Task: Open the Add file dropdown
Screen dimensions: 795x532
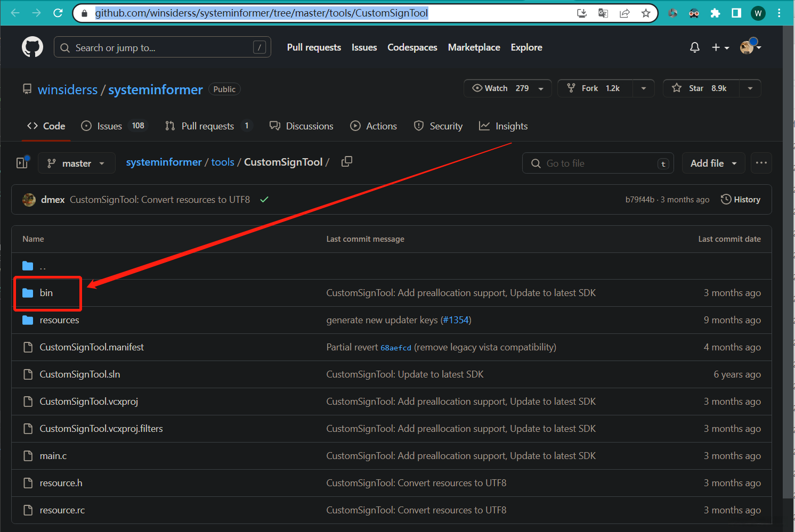Action: tap(713, 163)
